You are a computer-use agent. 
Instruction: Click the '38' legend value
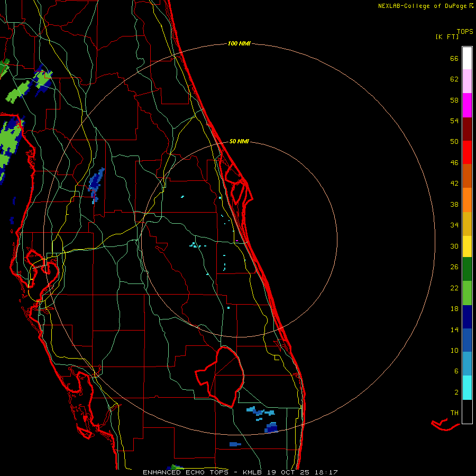(454, 205)
